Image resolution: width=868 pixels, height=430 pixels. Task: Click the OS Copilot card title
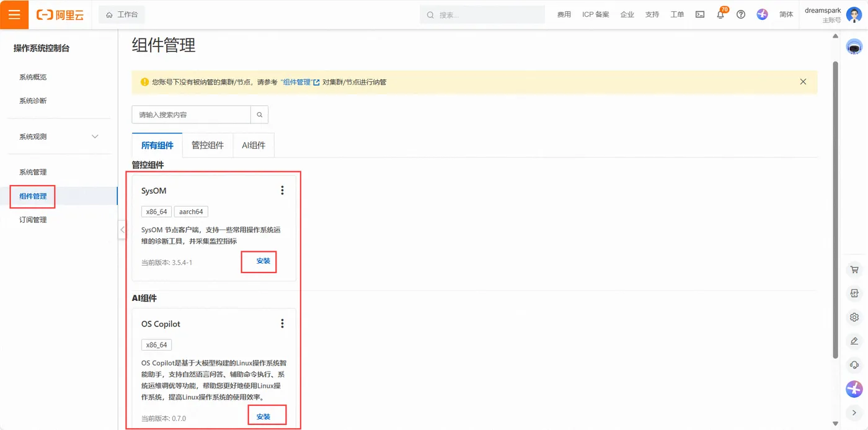click(161, 324)
